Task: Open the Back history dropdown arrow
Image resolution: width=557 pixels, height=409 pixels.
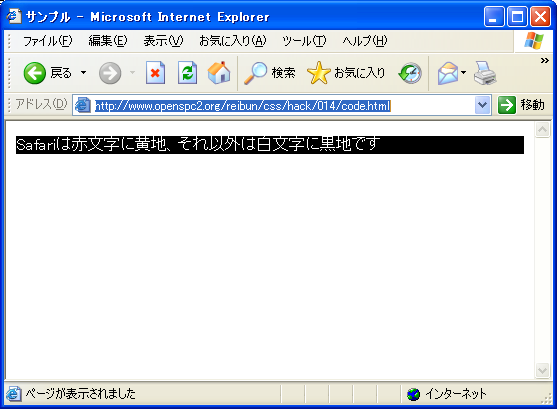Action: coord(83,73)
